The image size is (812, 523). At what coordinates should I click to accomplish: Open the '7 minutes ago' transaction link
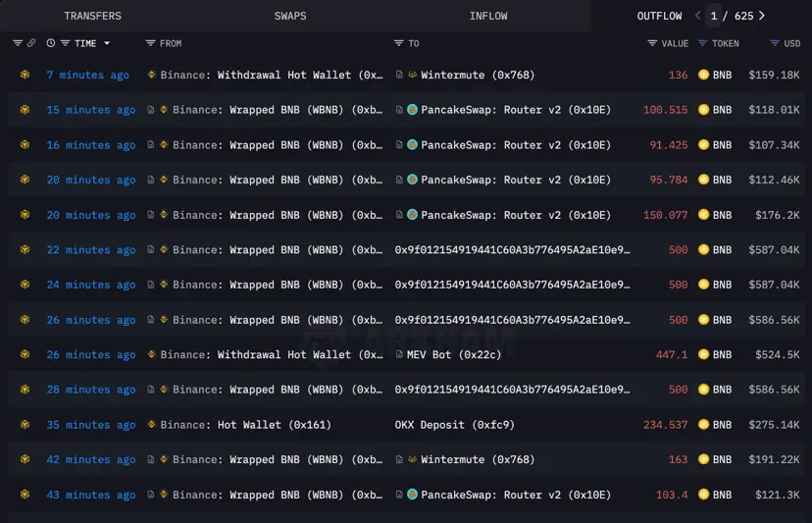point(87,75)
